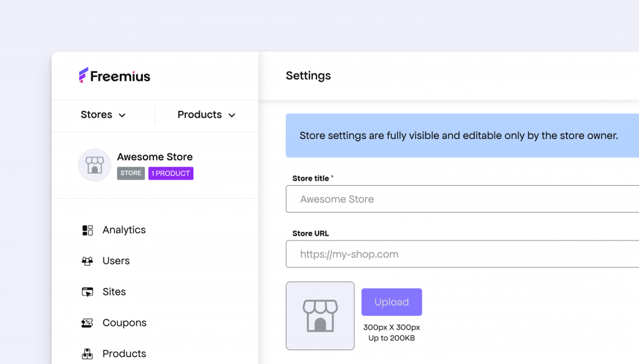Navigate to the Sites page
639x364 pixels.
click(114, 292)
